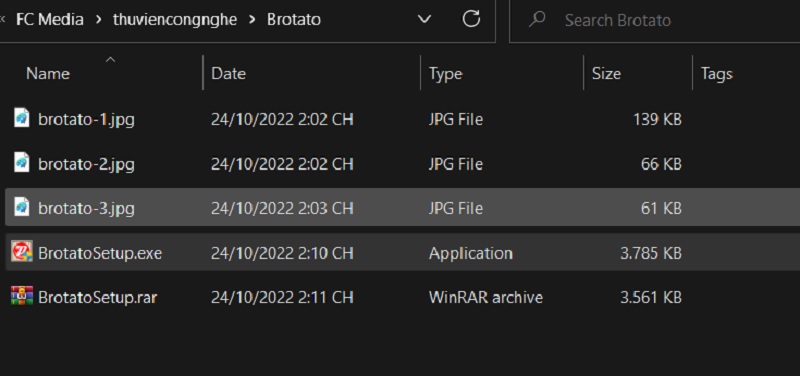The width and height of the screenshot is (800, 376).
Task: Click the BrotatoSetup.rar WinRAR archive icon
Action: tap(22, 296)
